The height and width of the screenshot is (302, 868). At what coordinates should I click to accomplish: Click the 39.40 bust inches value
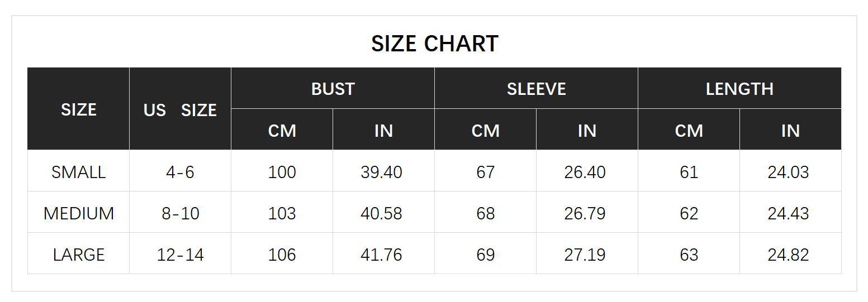click(381, 172)
